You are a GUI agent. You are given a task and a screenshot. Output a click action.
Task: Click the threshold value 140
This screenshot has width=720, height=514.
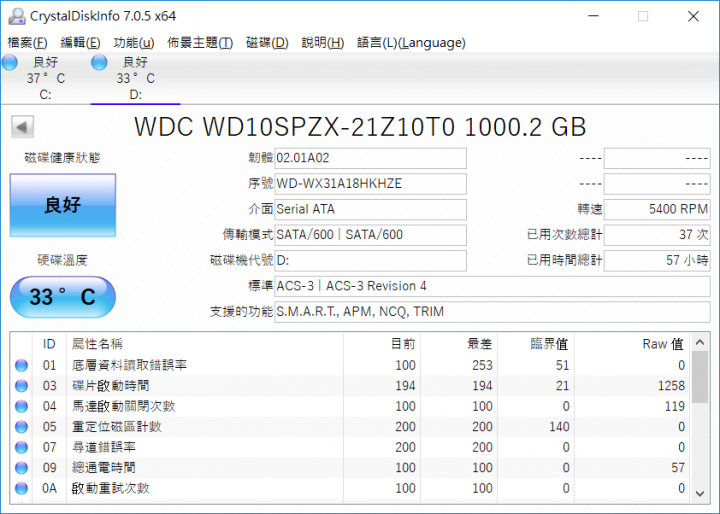click(559, 427)
